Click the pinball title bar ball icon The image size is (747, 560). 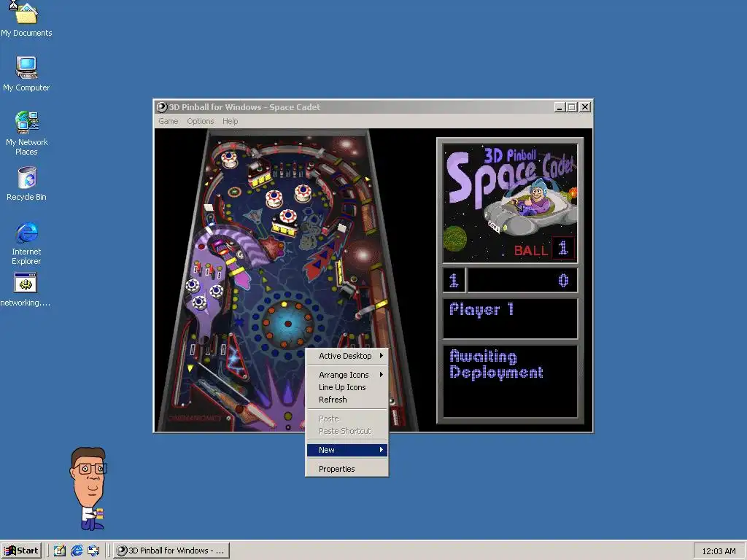tap(162, 107)
